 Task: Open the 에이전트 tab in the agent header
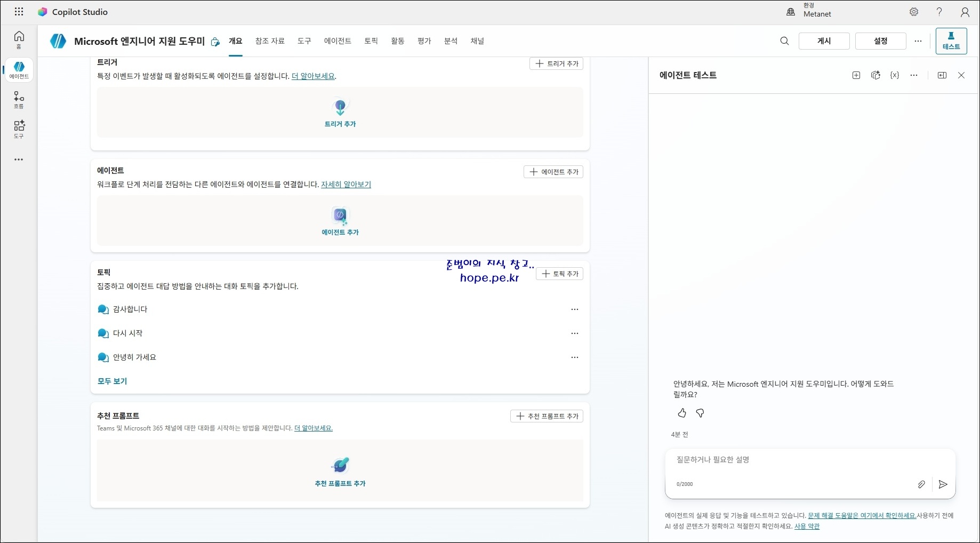(x=338, y=41)
